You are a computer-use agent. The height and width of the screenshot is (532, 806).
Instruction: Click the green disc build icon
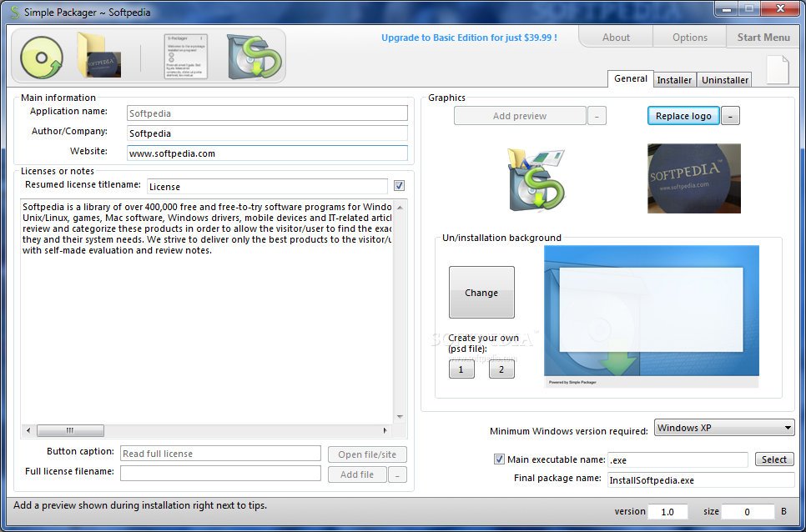point(42,58)
